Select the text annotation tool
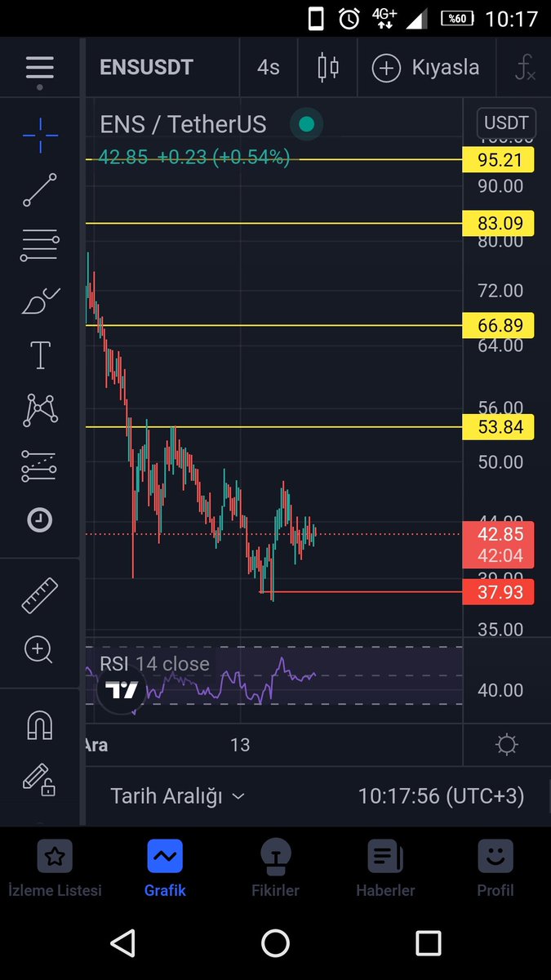Screen dimensions: 551x980 [x=39, y=355]
